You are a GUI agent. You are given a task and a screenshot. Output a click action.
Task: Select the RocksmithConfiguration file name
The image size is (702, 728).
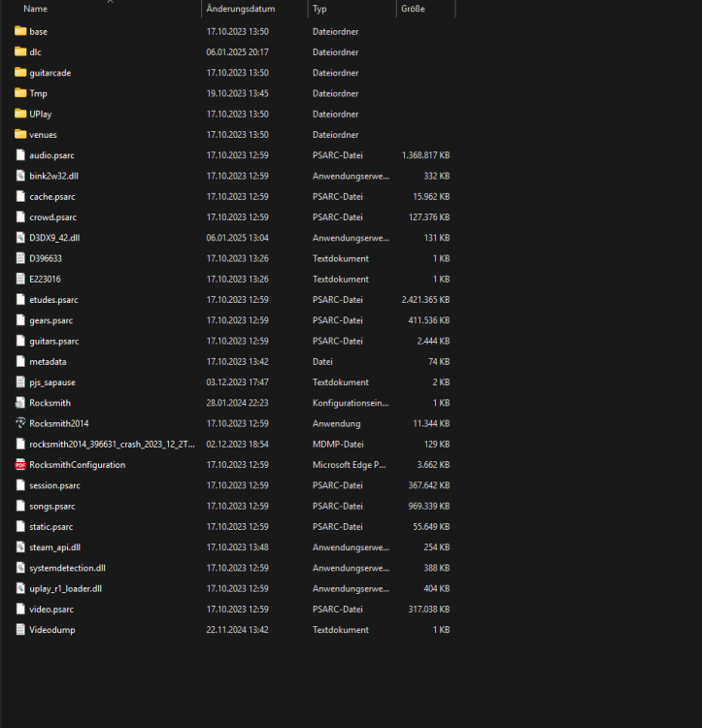click(77, 465)
